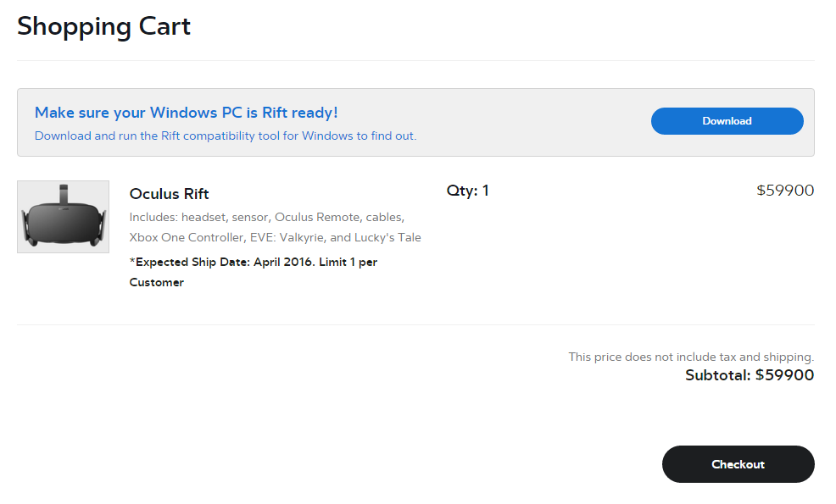Screen dimensions: 836x504
Task: Select the Oculus Rift product title
Action: [x=169, y=194]
